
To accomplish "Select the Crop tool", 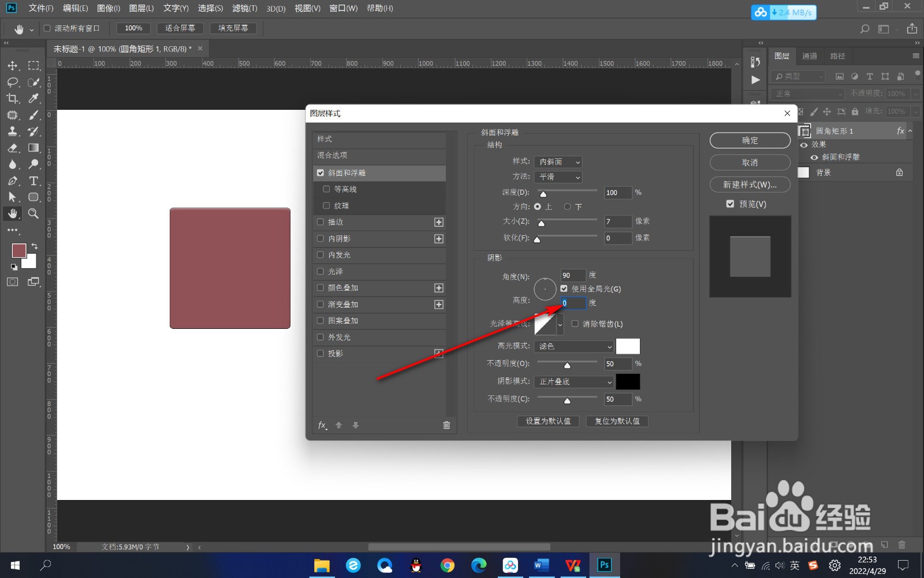I will pyautogui.click(x=13, y=99).
